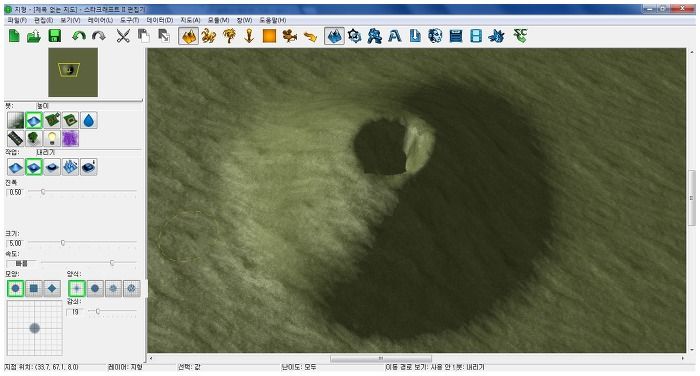Open the 지도(A) menu
Screen dimensions: 700x376
tap(190, 20)
